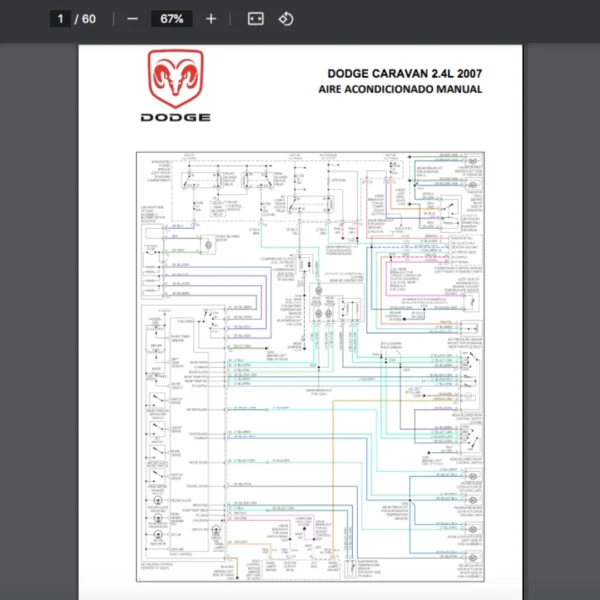600x600 pixels.
Task: Select the 67% zoom level field
Action: [172, 19]
